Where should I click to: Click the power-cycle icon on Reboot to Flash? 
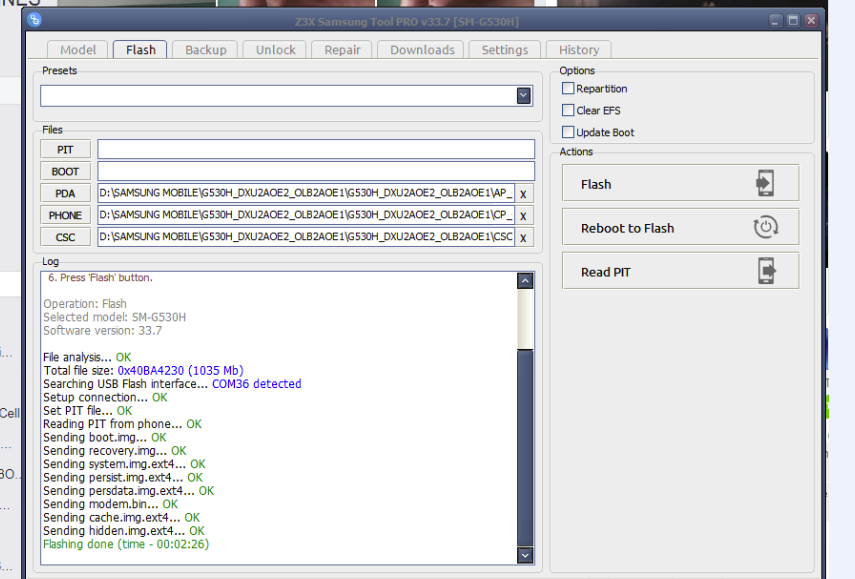point(766,227)
